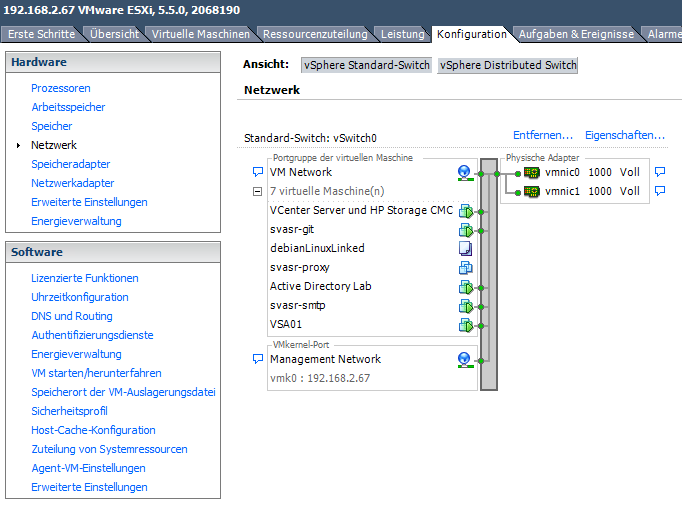The width and height of the screenshot is (682, 505).
Task: Click the vmnic0 physical adapter icon
Action: tap(532, 173)
